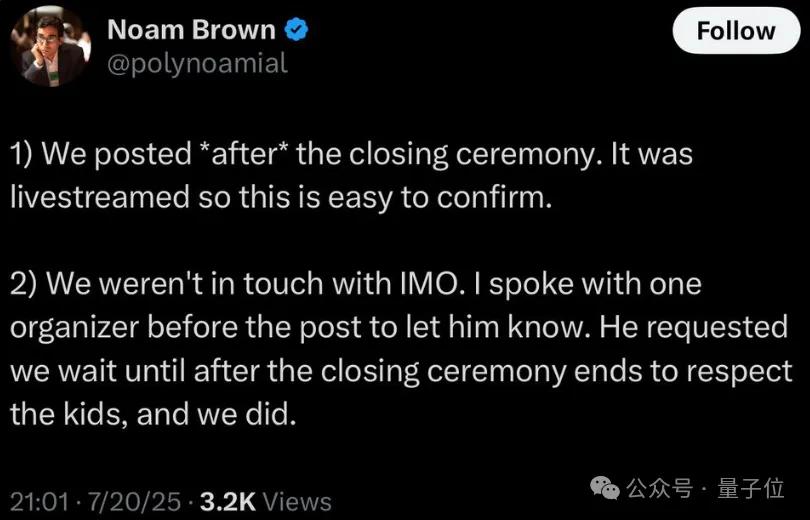Image resolution: width=810 pixels, height=520 pixels.
Task: Click the word Views in the footer
Action: [x=297, y=500]
